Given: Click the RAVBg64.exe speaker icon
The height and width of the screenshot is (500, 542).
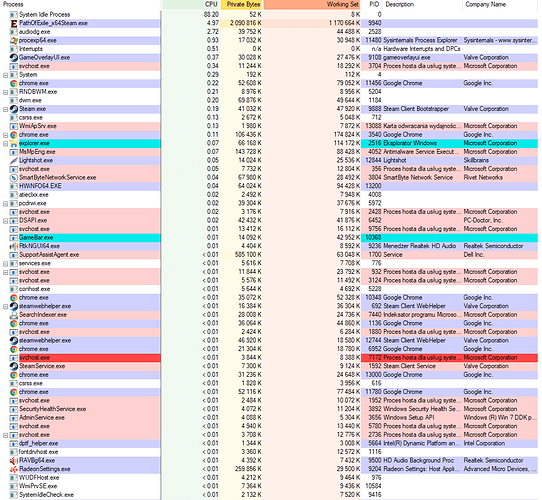Looking at the screenshot, I should point(13,461).
